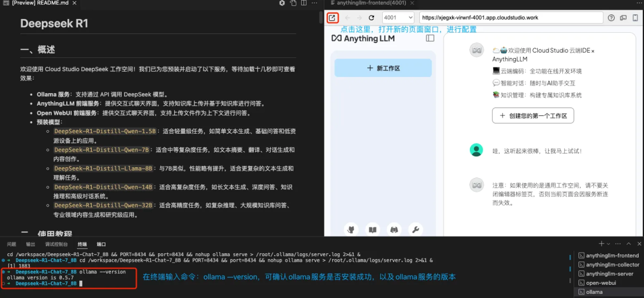
Task: Select the anythingllm-collector terminal
Action: point(608,265)
